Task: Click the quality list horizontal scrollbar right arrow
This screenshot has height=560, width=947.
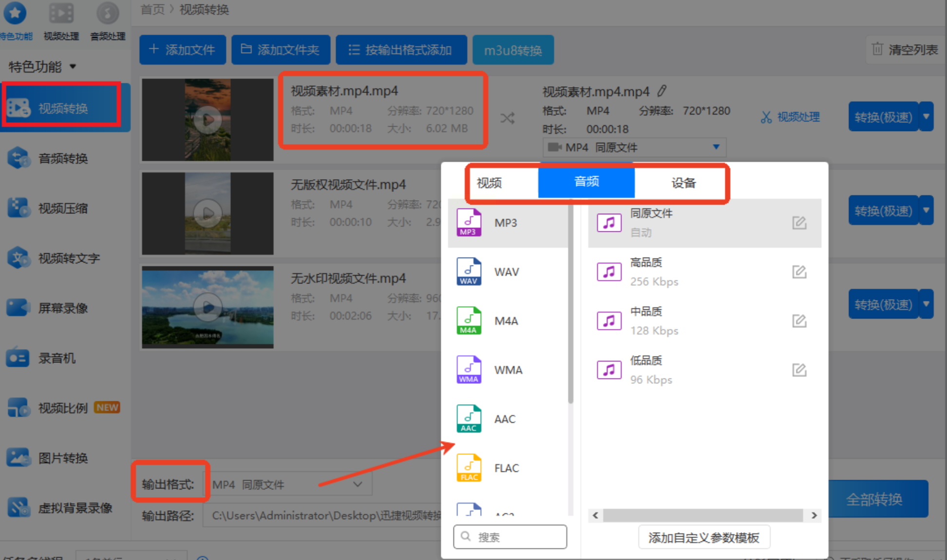Action: (x=814, y=515)
